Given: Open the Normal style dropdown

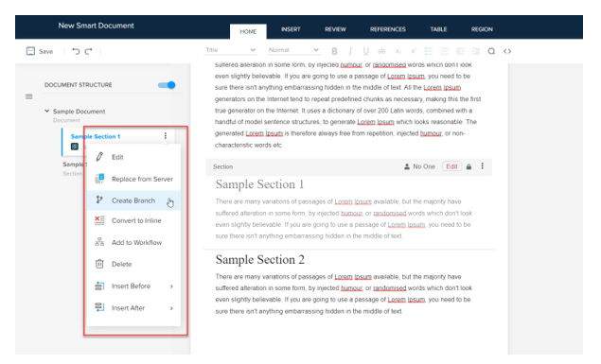Looking at the screenshot, I should click(293, 50).
